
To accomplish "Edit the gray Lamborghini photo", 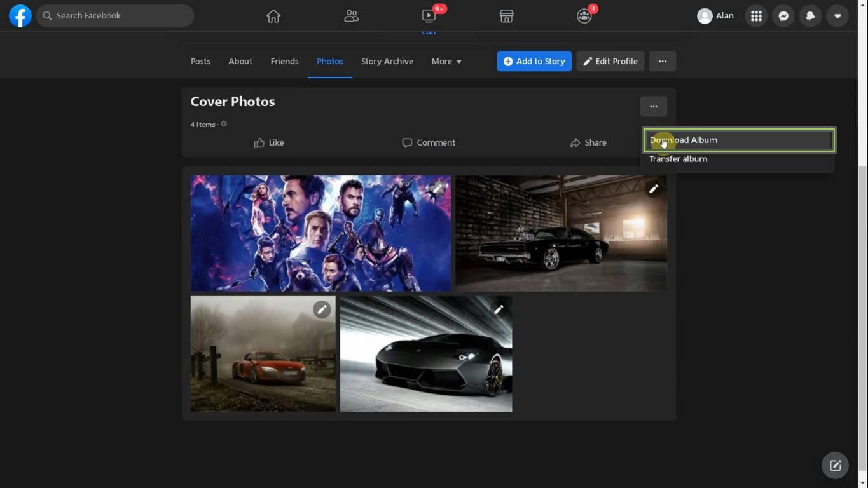I will tap(499, 309).
